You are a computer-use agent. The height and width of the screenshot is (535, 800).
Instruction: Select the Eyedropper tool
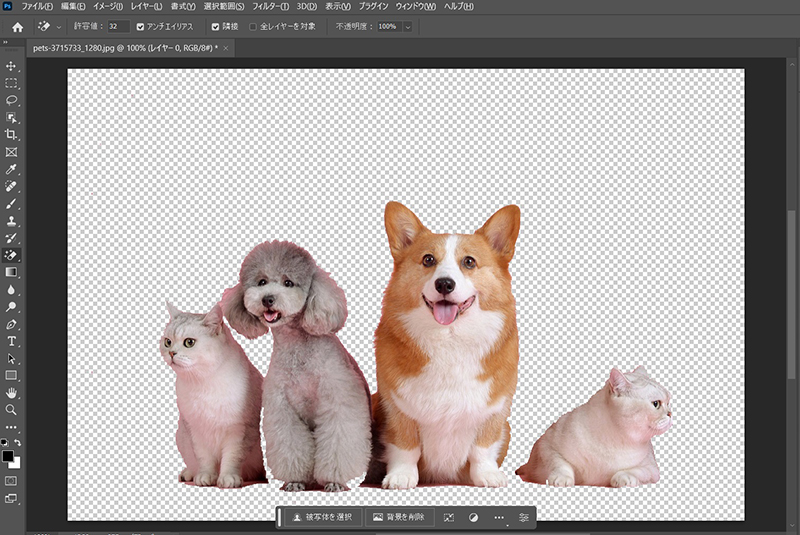click(11, 169)
